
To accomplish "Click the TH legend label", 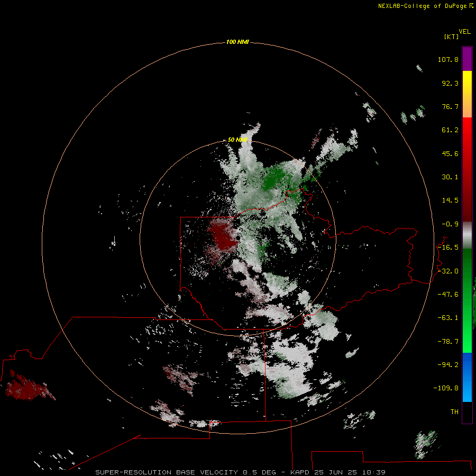I will 454,411.
